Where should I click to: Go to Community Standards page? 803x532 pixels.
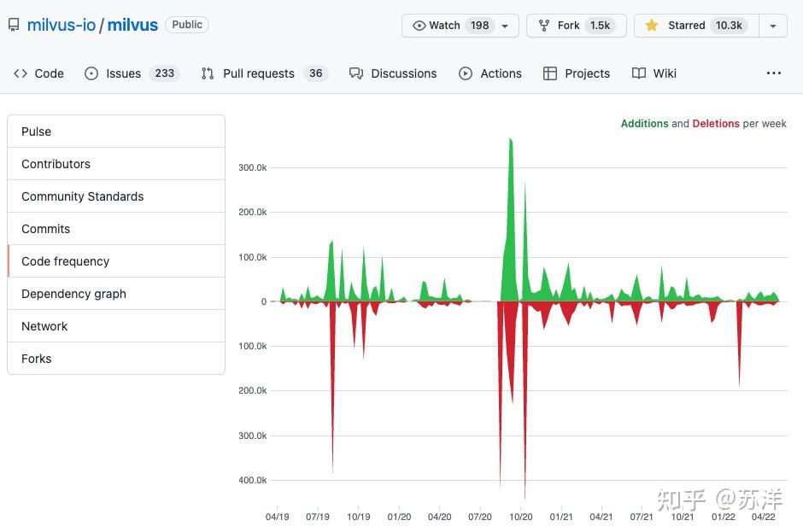point(82,196)
